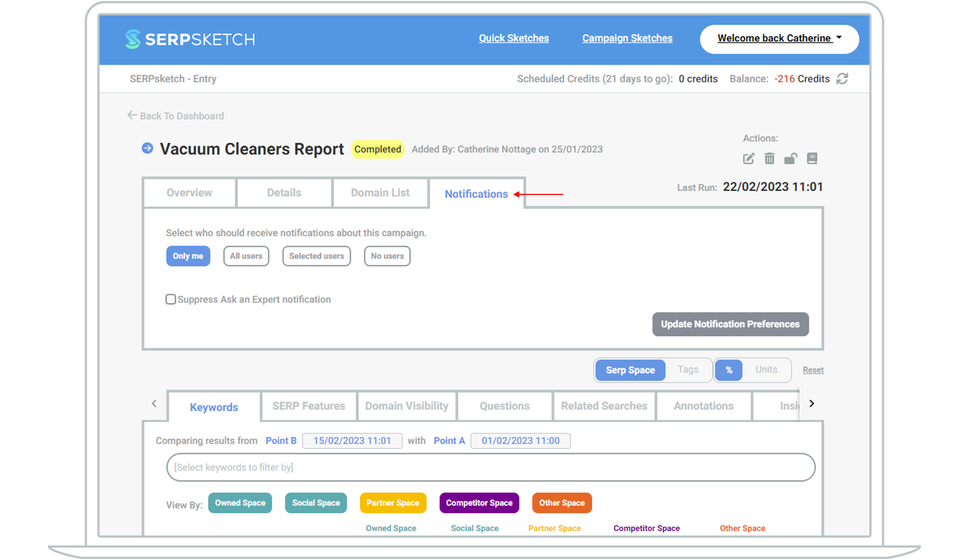Click Update Notification Preferences button

pos(730,324)
